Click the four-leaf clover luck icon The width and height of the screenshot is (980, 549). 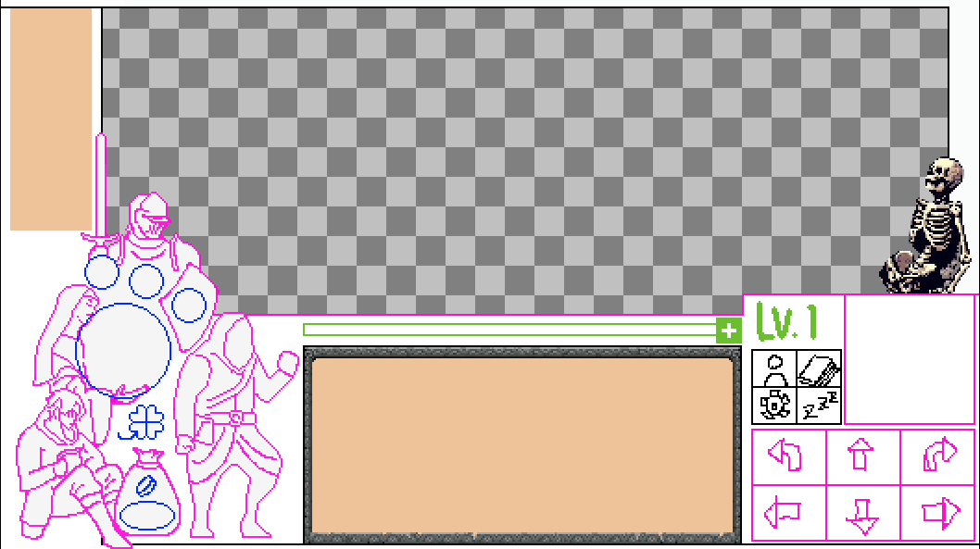point(145,422)
